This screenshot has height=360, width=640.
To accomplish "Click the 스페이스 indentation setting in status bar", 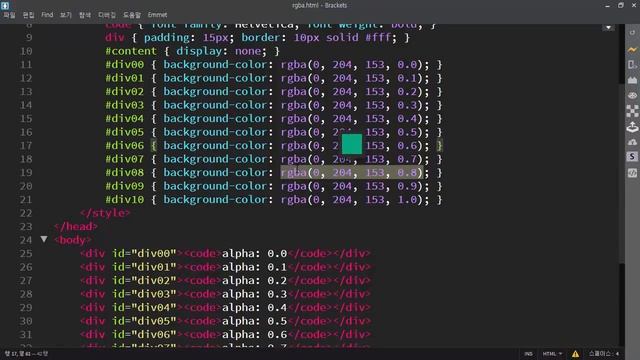I will [x=604, y=354].
